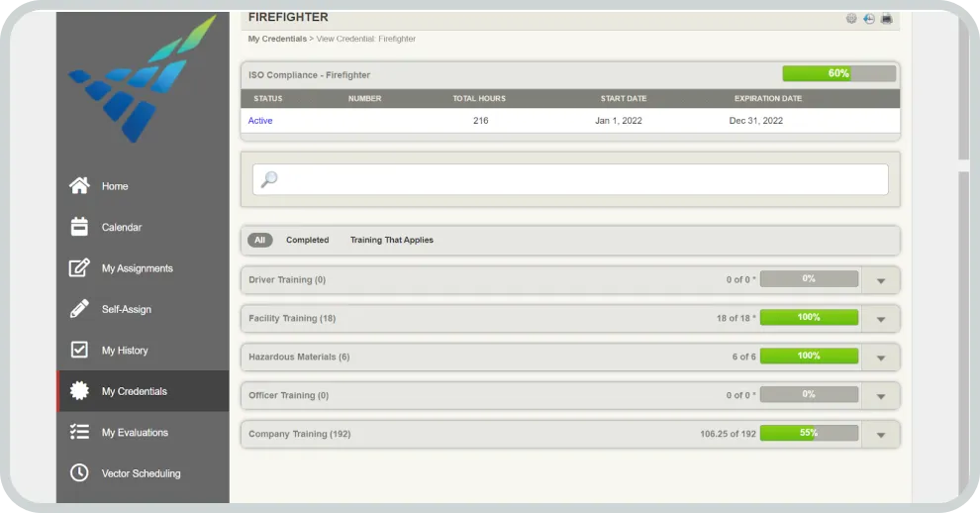The width and height of the screenshot is (980, 513).
Task: Select the All filter pill
Action: pyautogui.click(x=259, y=240)
